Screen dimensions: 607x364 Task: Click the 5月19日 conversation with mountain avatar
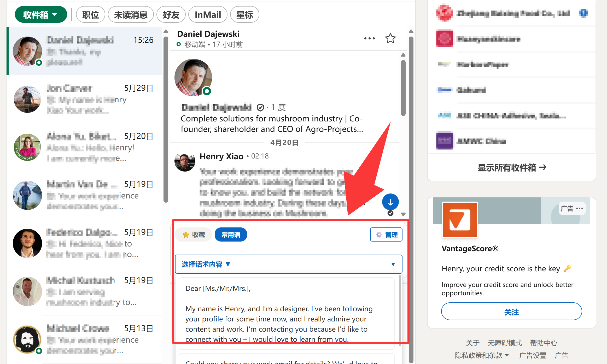pyautogui.click(x=84, y=195)
